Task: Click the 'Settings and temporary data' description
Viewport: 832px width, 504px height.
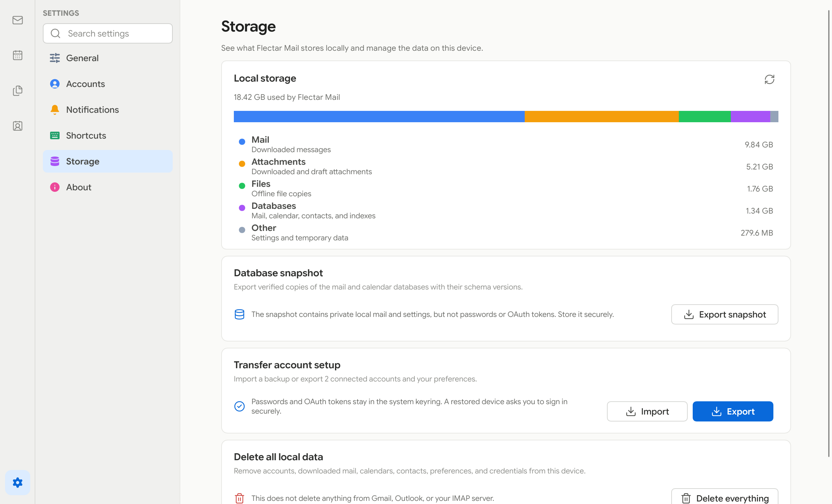Action: click(299, 238)
